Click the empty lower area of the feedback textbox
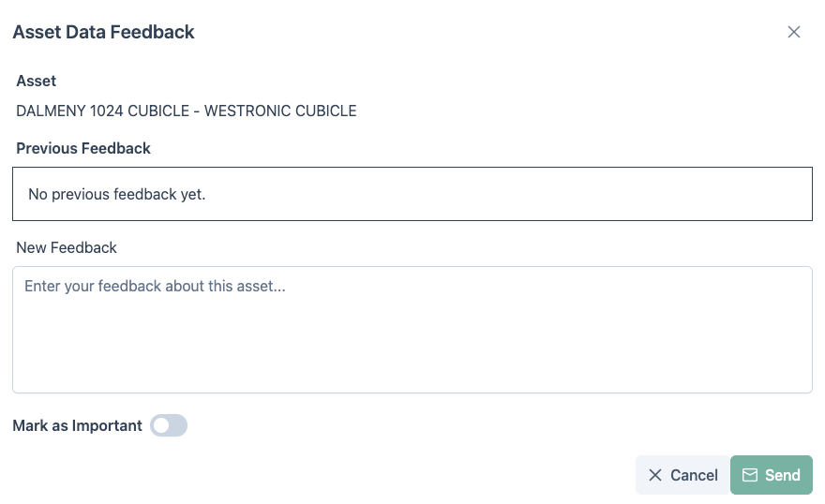Image resolution: width=825 pixels, height=504 pixels. [x=412, y=361]
